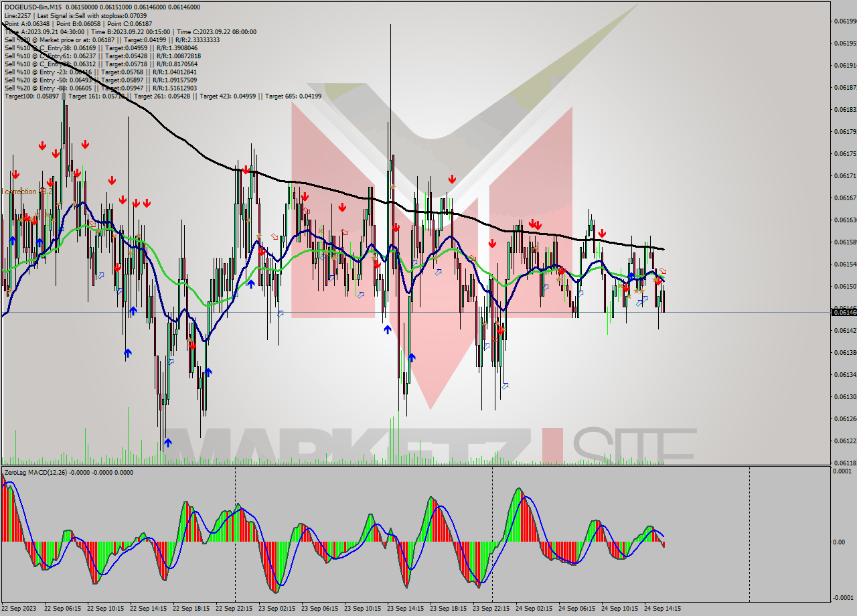Click the 0.06195 price axis label
Screen dimensions: 857x616
845,43
